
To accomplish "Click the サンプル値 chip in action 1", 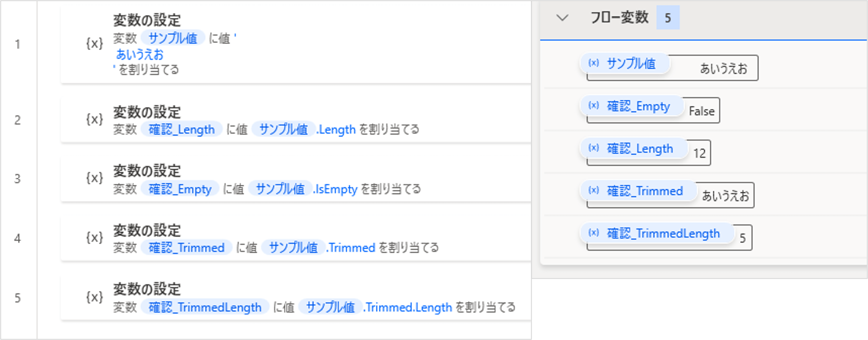I will point(173,38).
